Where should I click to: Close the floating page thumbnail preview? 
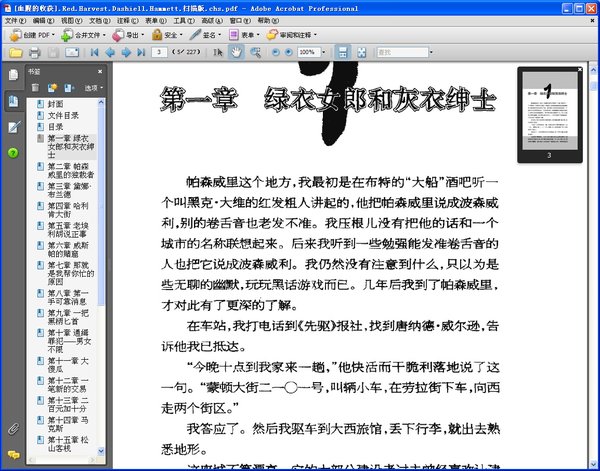click(x=580, y=69)
